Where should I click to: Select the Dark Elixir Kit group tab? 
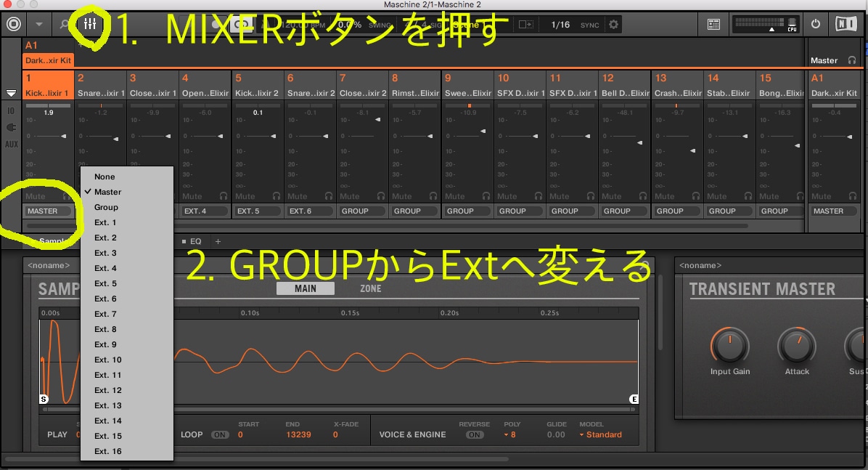pos(48,60)
